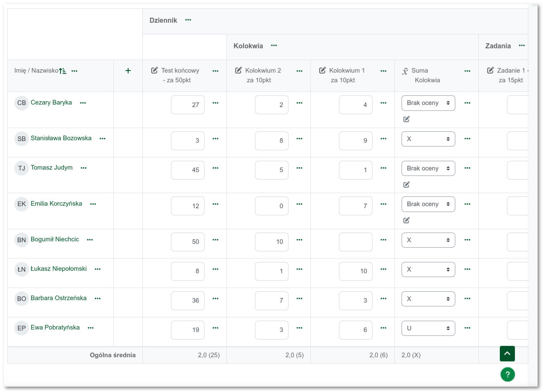Open the Suma grade dropdown for Ewa Pobratyńska
Image resolution: width=543 pixels, height=392 pixels.
(428, 328)
